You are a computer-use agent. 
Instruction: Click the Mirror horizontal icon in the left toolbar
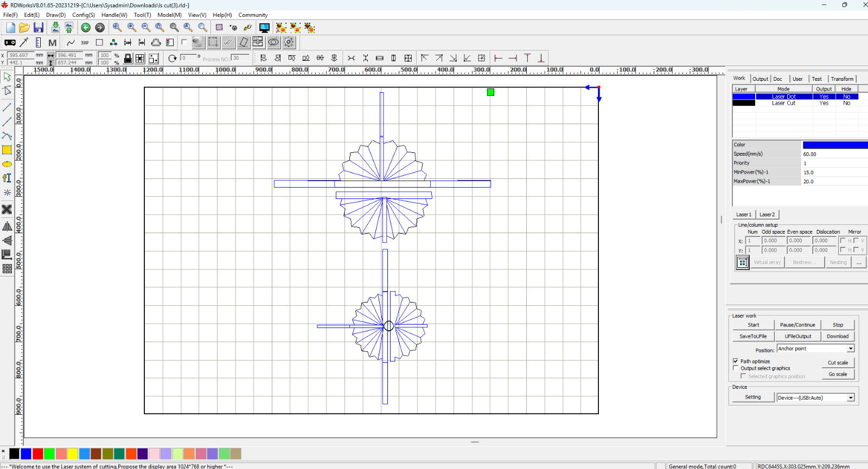tap(7, 226)
